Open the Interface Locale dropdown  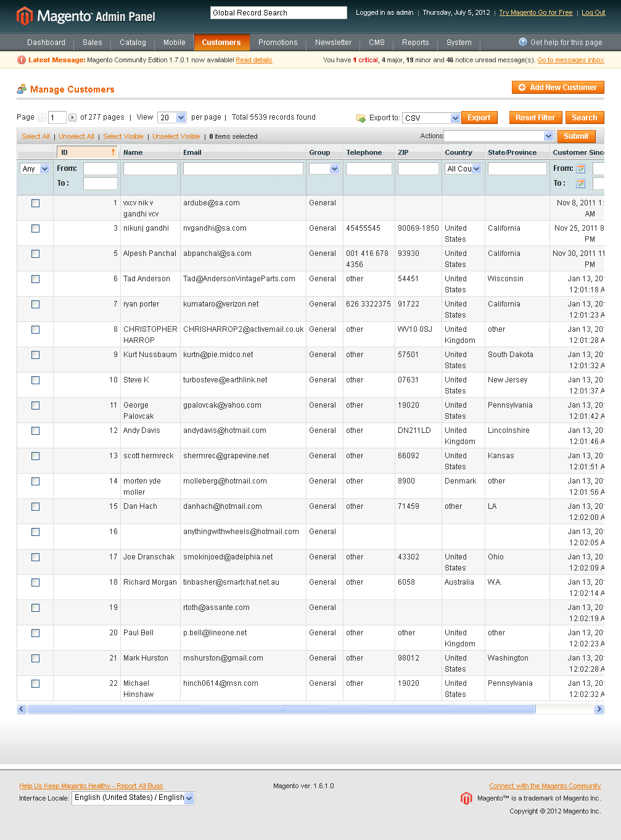133,798
